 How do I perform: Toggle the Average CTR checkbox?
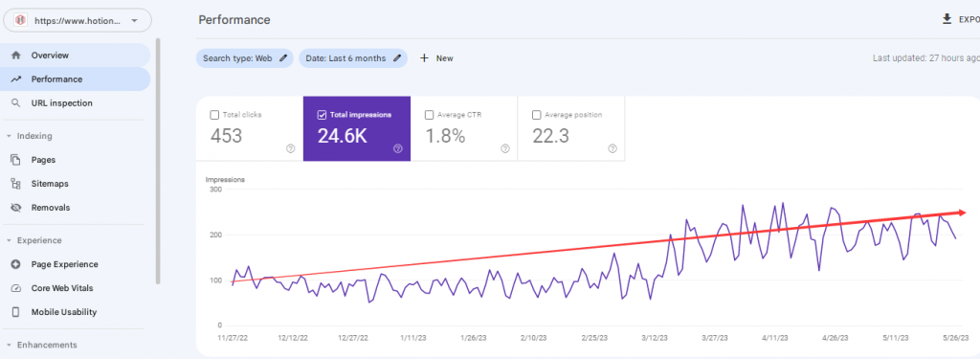pos(429,115)
